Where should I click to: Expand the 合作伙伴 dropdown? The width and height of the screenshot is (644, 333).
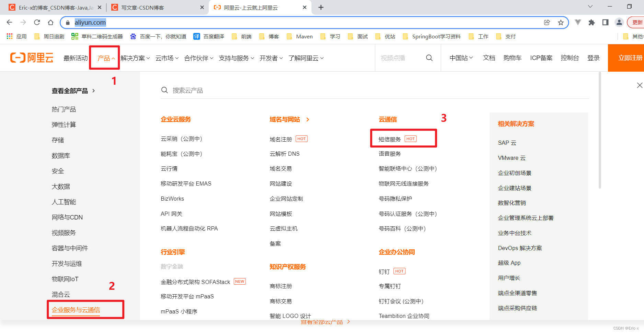pyautogui.click(x=199, y=58)
